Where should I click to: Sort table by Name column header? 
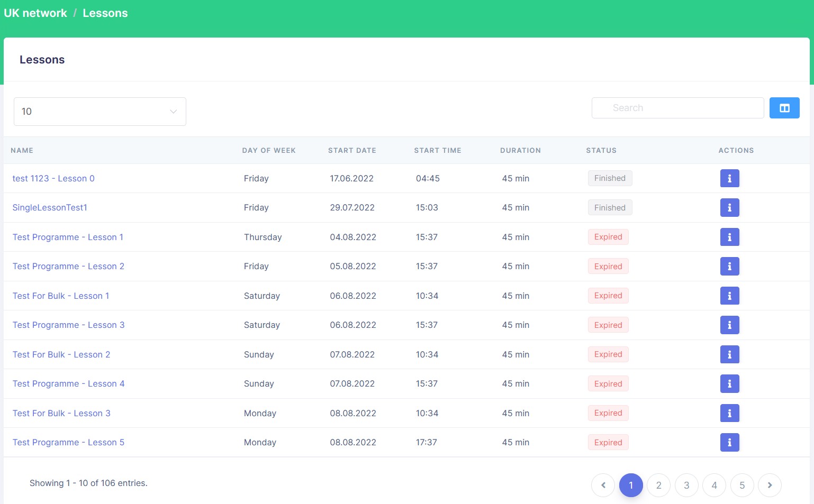[x=22, y=151]
